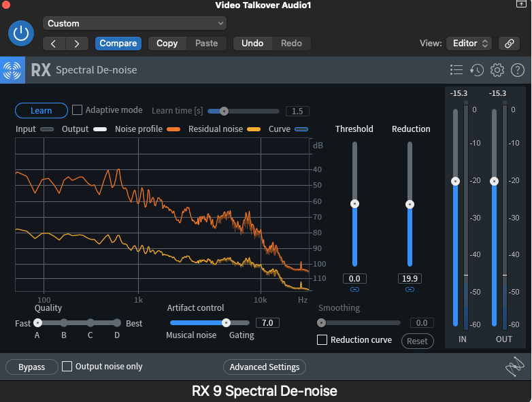
Task: Toggle the plugin power button
Action: (x=21, y=33)
